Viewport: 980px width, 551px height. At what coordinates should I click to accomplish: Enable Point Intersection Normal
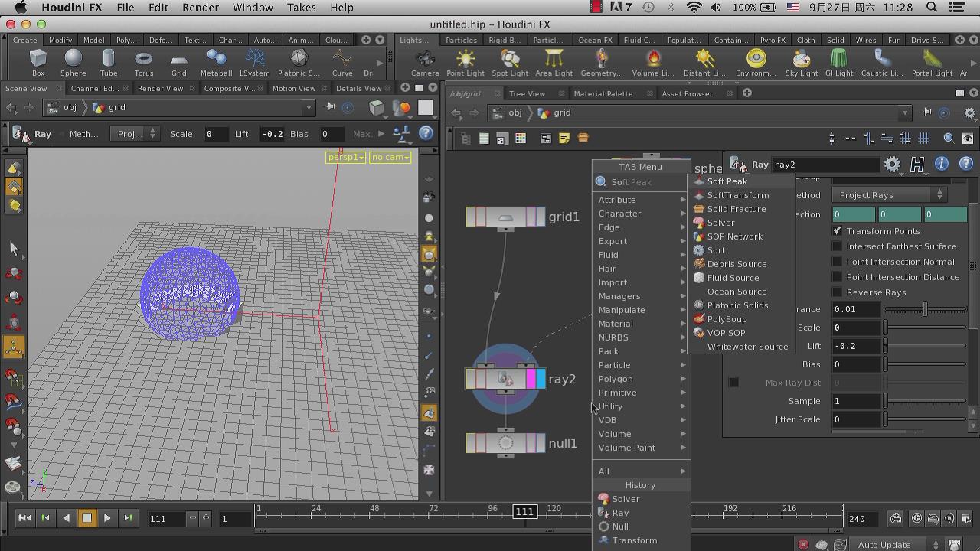tap(838, 262)
